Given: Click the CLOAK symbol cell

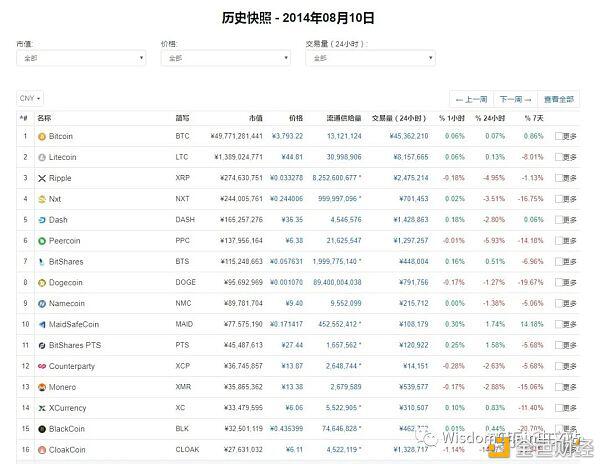Looking at the screenshot, I should point(187,449).
